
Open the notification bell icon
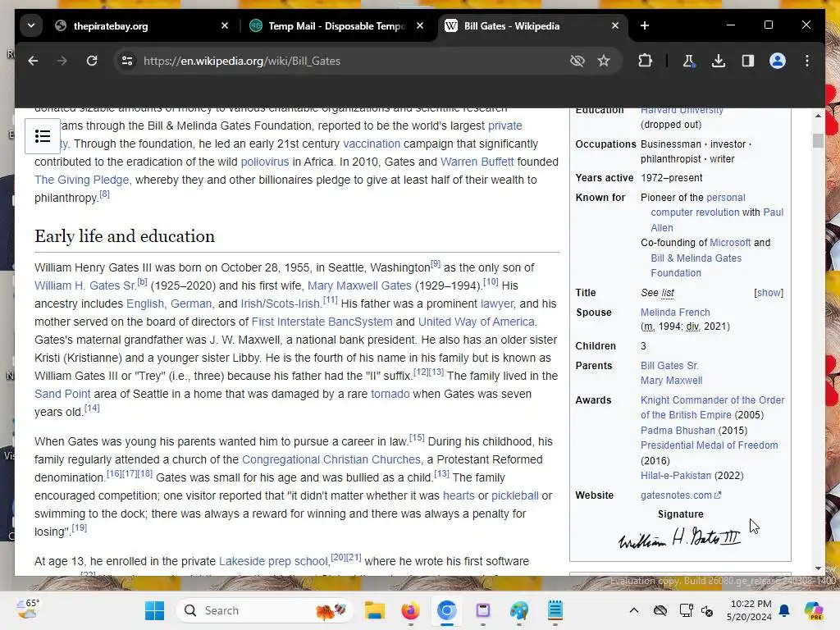point(784,610)
